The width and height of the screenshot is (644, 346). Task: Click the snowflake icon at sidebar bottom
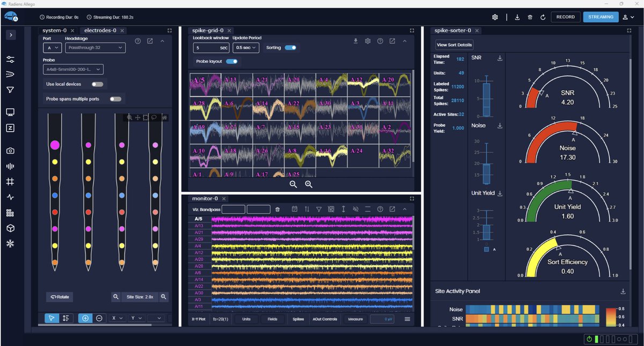point(11,243)
